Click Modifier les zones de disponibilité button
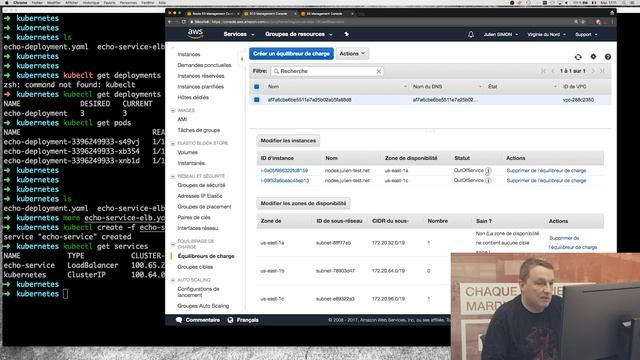Screen dimensions: 640x360 [303, 203]
